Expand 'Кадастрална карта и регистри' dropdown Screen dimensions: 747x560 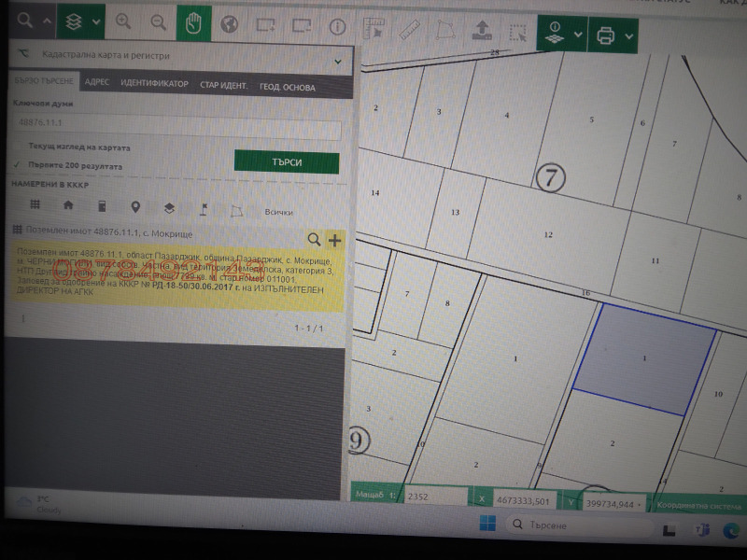point(337,62)
